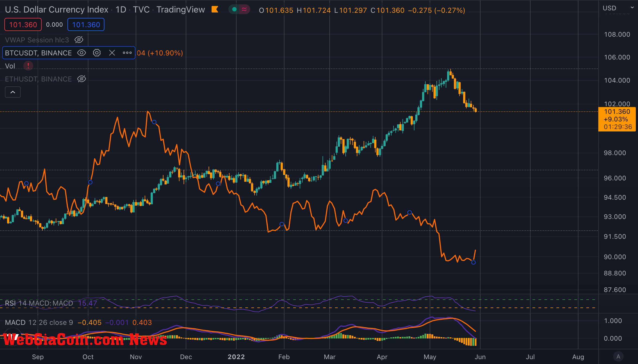Click the Vol error warning icon

(28, 66)
